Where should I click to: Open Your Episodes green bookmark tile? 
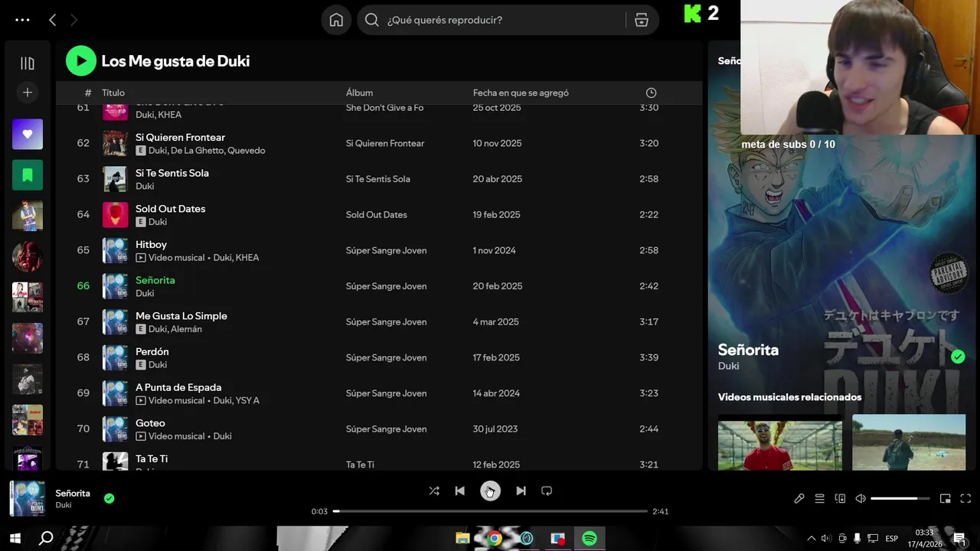[x=28, y=175]
